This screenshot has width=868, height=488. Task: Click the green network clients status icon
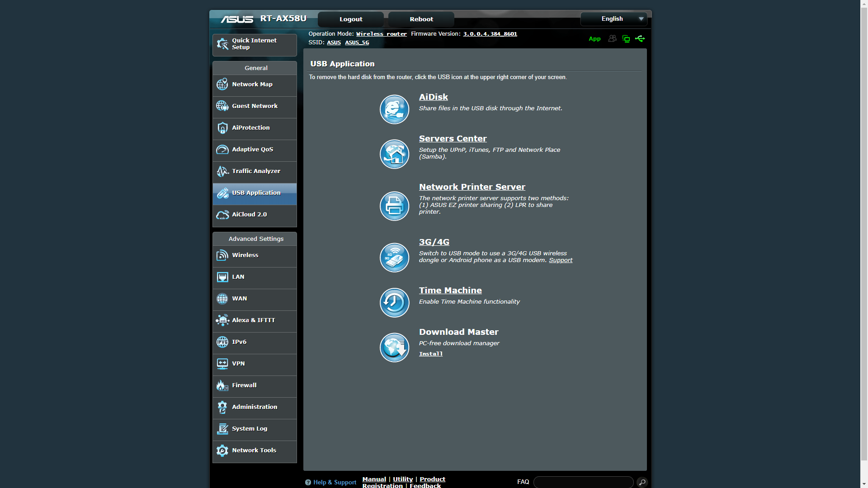(x=626, y=39)
